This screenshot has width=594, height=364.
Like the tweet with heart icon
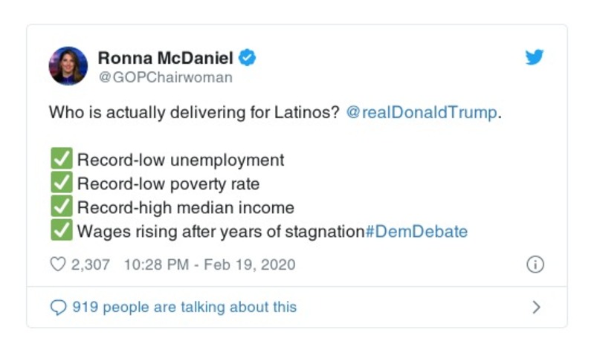pyautogui.click(x=57, y=264)
